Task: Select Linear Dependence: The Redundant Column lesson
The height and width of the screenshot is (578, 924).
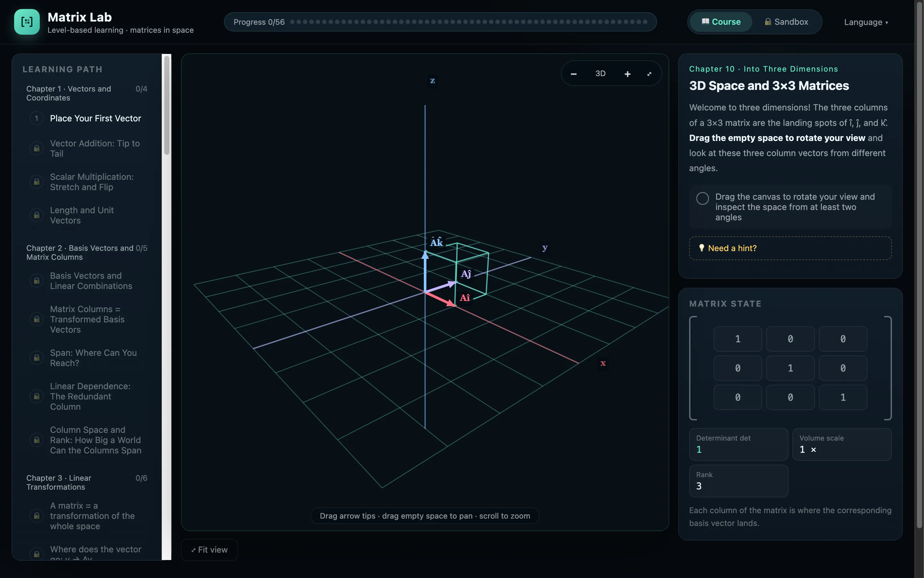Action: pyautogui.click(x=90, y=397)
